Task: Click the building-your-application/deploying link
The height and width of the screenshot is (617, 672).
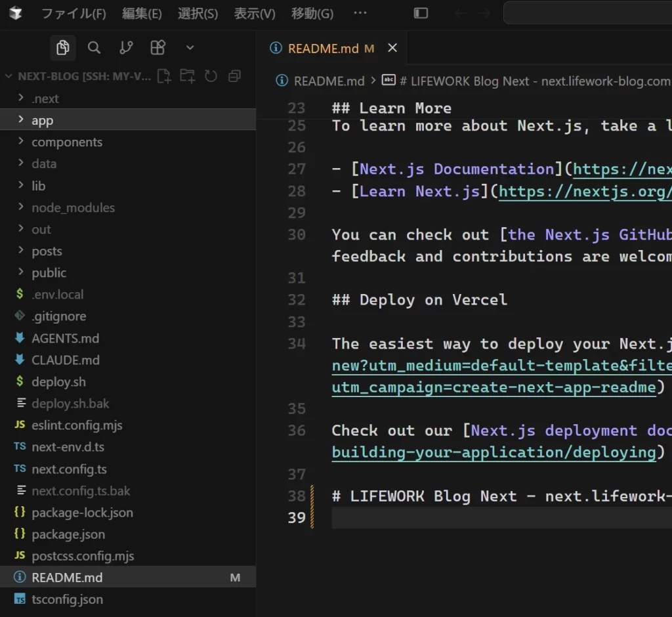Action: [493, 453]
